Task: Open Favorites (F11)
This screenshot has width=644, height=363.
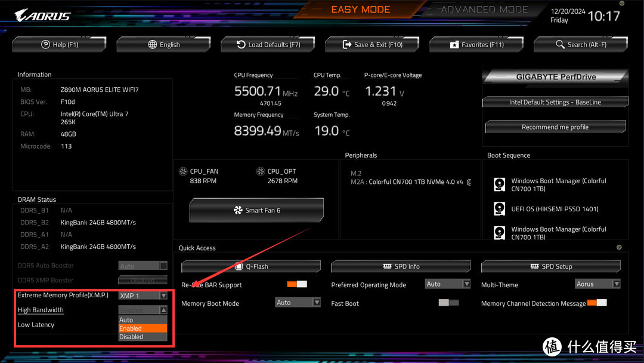Action: click(477, 44)
